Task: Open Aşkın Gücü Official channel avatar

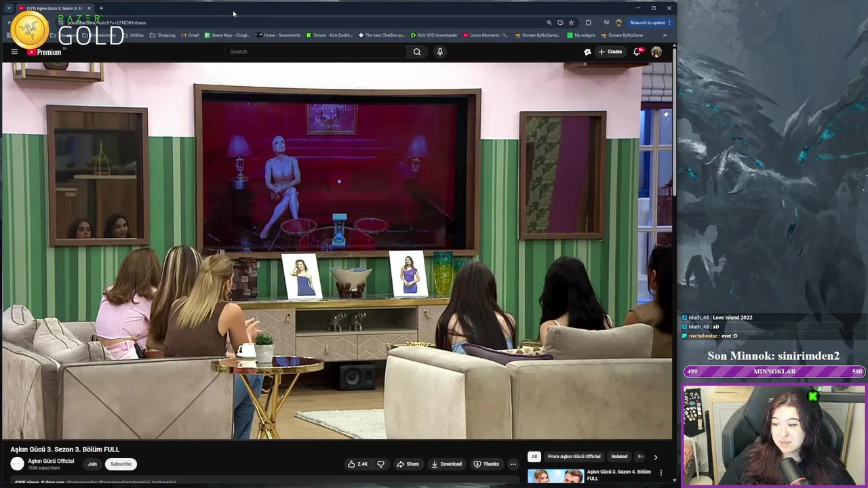Action: [17, 464]
